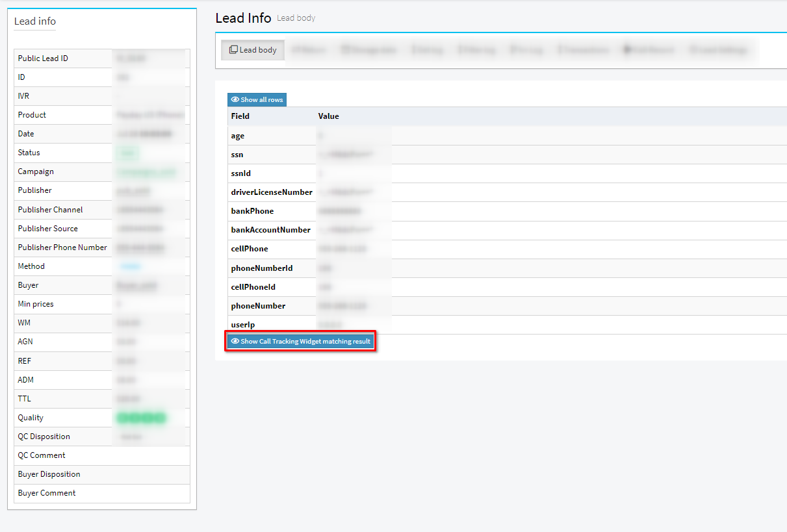Click the blue Method badge
Viewport: 787px width, 532px height.
coord(130,266)
